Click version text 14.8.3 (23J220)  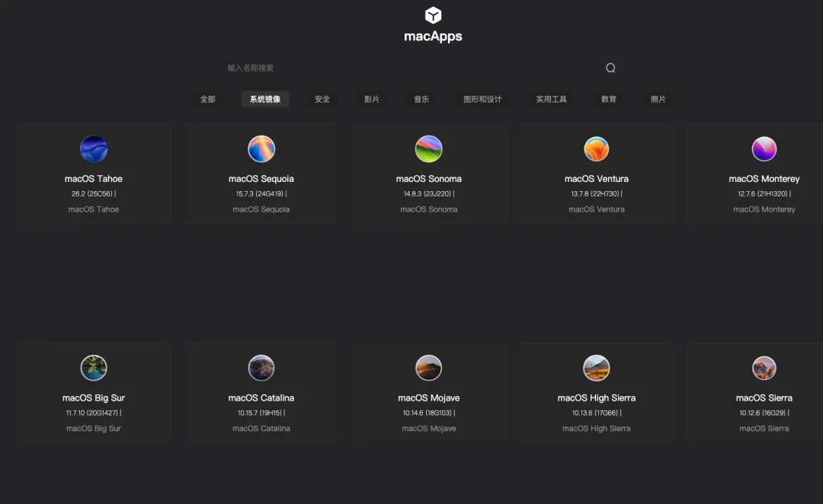[428, 193]
